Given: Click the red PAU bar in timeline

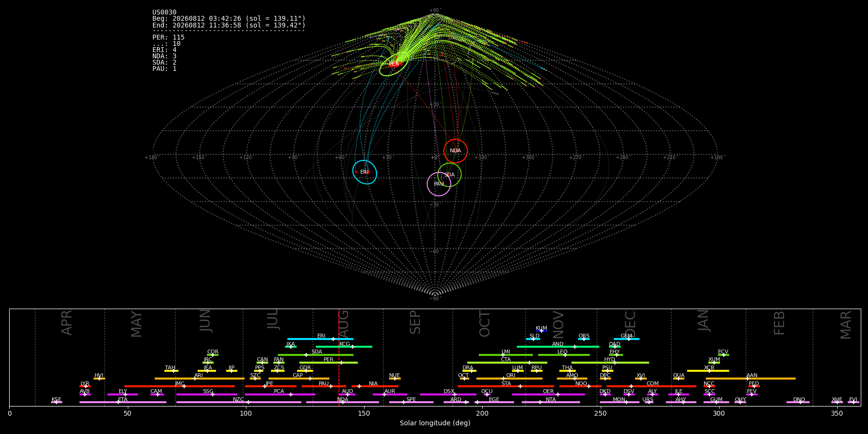Looking at the screenshot, I should pos(324,386).
